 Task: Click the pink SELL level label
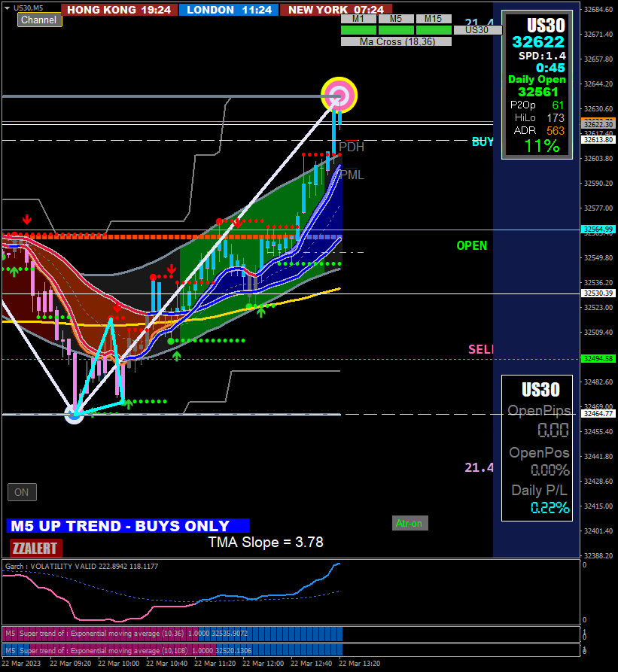(480, 349)
